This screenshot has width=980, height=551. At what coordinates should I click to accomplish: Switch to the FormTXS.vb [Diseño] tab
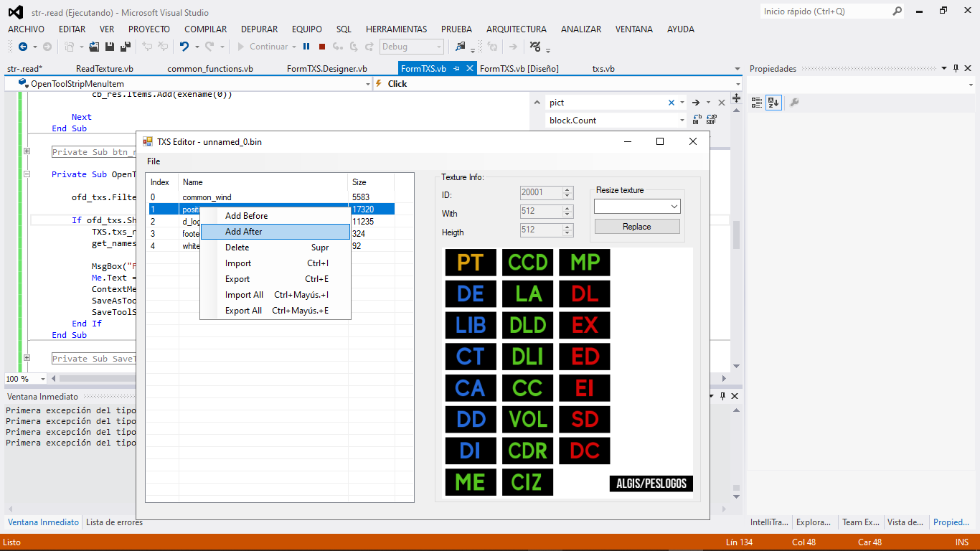tap(519, 69)
